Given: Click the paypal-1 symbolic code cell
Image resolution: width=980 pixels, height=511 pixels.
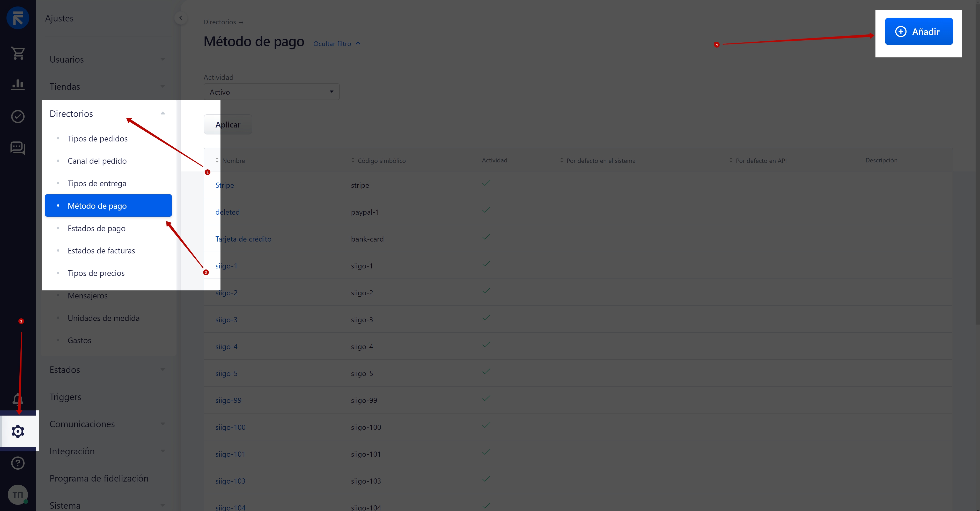Looking at the screenshot, I should click(365, 212).
